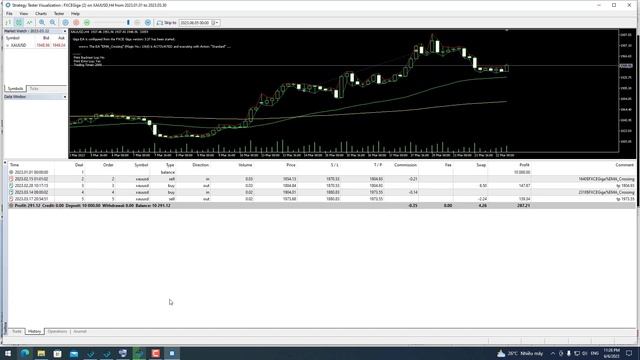Image resolution: width=640 pixels, height=360 pixels.
Task: Select the line chart display icon
Action: coord(29,22)
